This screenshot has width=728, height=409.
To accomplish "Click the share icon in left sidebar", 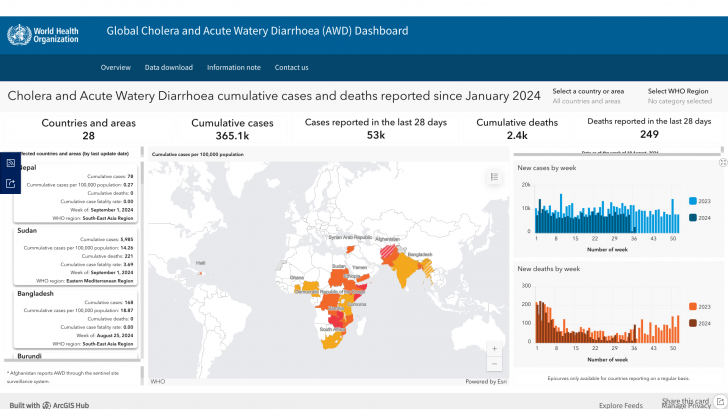I will click(10, 183).
